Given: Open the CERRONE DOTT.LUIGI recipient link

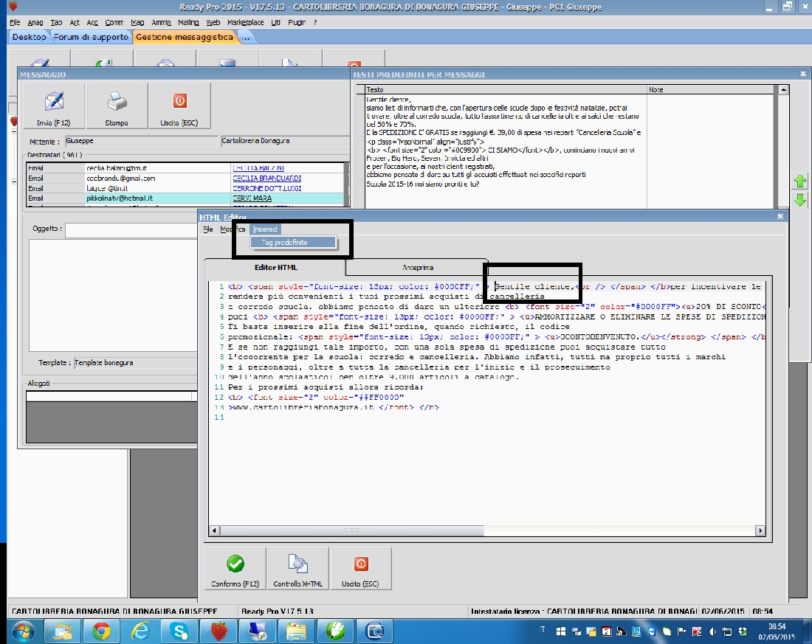Looking at the screenshot, I should pyautogui.click(x=266, y=188).
